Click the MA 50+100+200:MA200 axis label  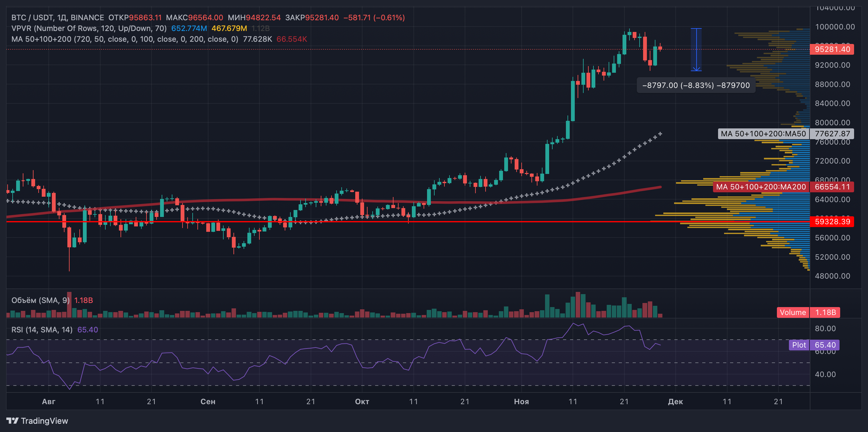761,187
